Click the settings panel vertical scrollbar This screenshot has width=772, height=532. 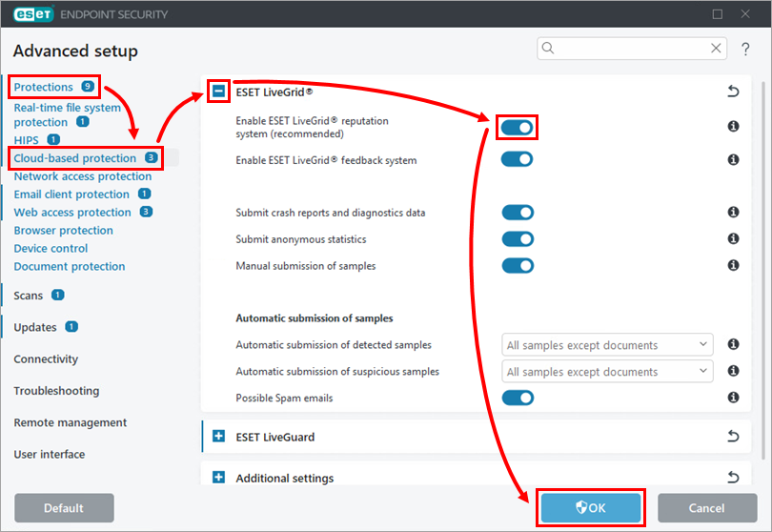click(x=763, y=271)
